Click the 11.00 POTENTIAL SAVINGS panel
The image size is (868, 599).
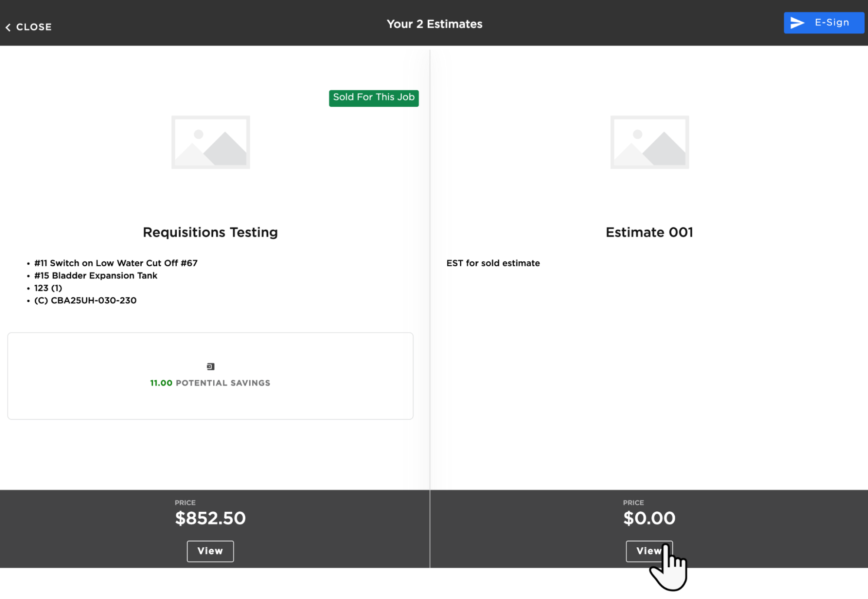pos(211,376)
